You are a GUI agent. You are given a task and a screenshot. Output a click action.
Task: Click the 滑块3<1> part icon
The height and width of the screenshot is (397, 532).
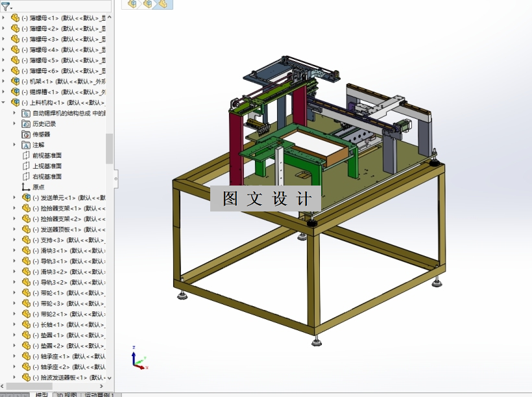pyautogui.click(x=26, y=250)
